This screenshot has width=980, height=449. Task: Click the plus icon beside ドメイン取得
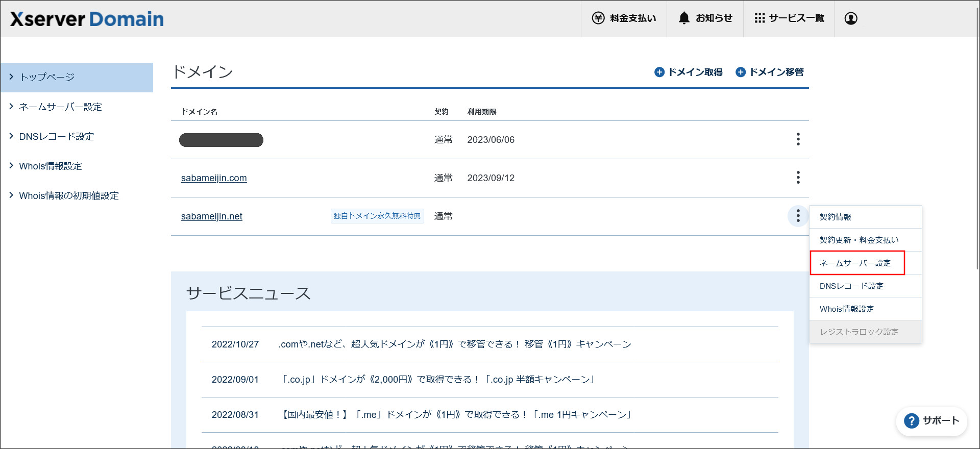pyautogui.click(x=659, y=72)
